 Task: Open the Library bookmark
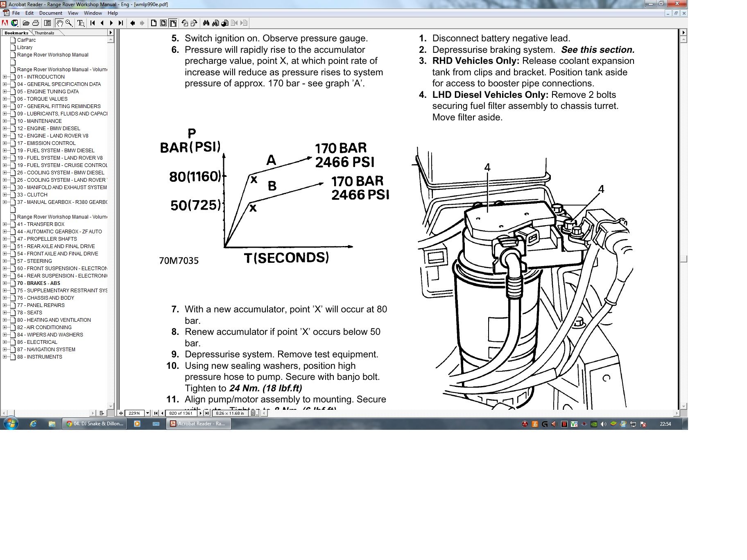[x=25, y=47]
